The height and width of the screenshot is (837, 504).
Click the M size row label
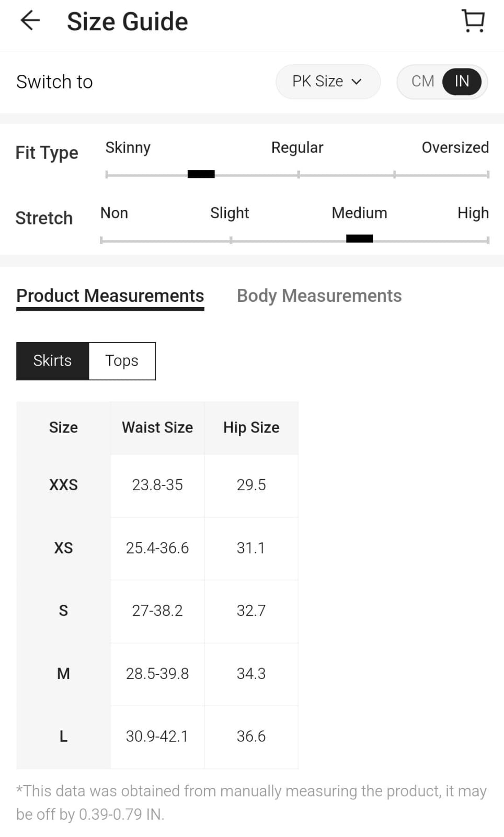63,673
